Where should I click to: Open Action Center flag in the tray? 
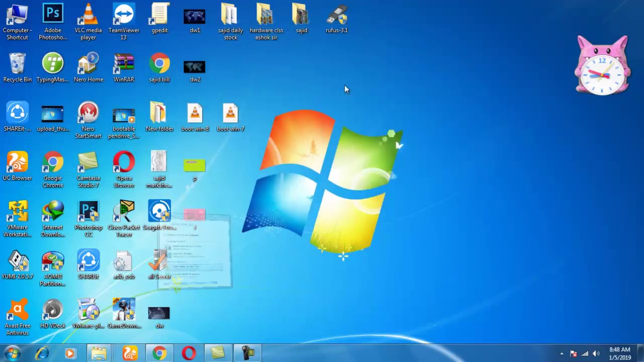[x=573, y=353]
